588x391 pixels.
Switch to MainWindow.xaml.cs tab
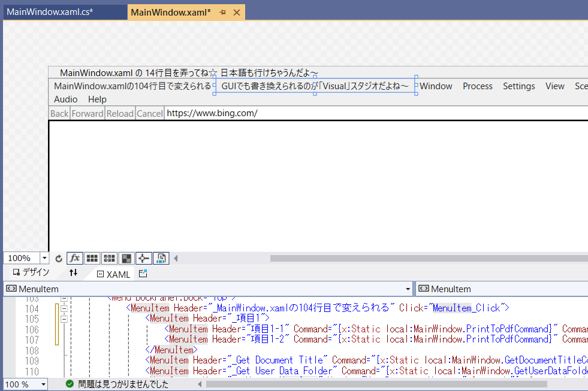click(50, 12)
